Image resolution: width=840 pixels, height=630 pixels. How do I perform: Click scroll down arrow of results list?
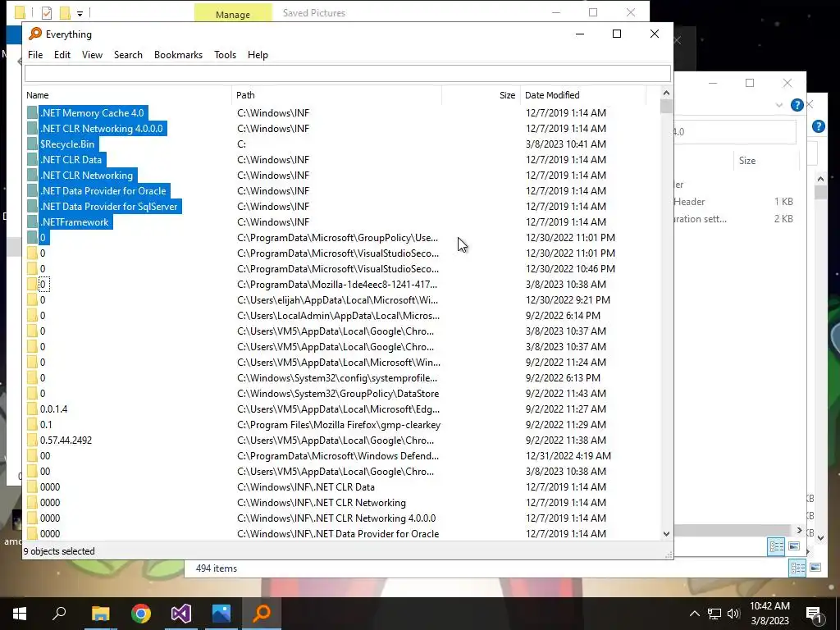[666, 533]
